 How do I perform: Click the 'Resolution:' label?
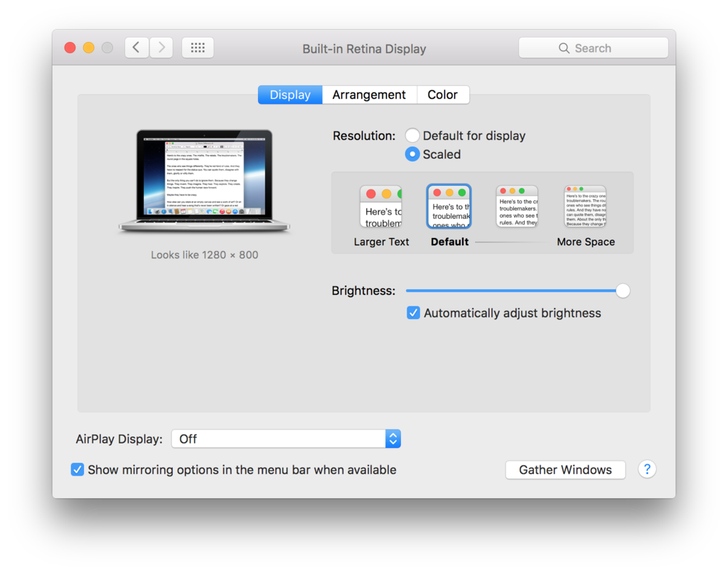click(364, 136)
